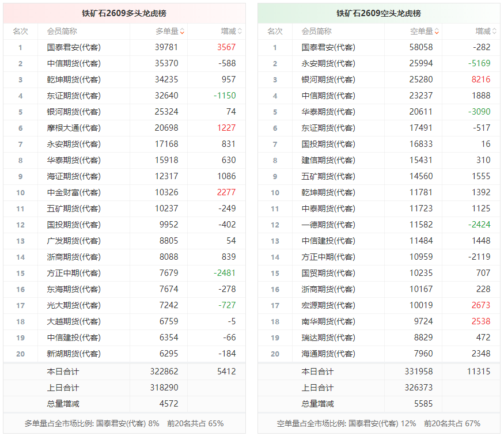Click sort arrow beside 增减 in short table
The image size is (504, 436).
click(494, 32)
